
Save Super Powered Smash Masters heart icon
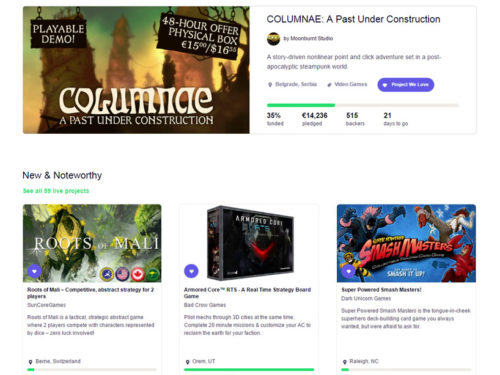pos(348,271)
